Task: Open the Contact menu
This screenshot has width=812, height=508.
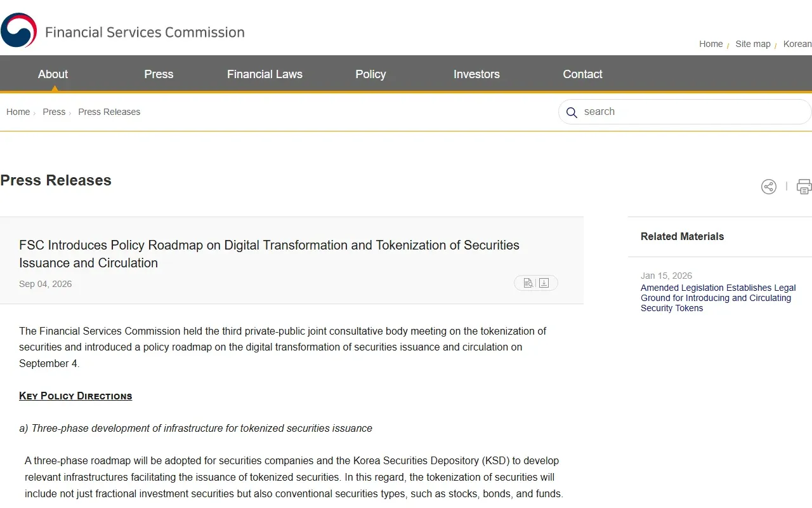Action: (x=582, y=74)
